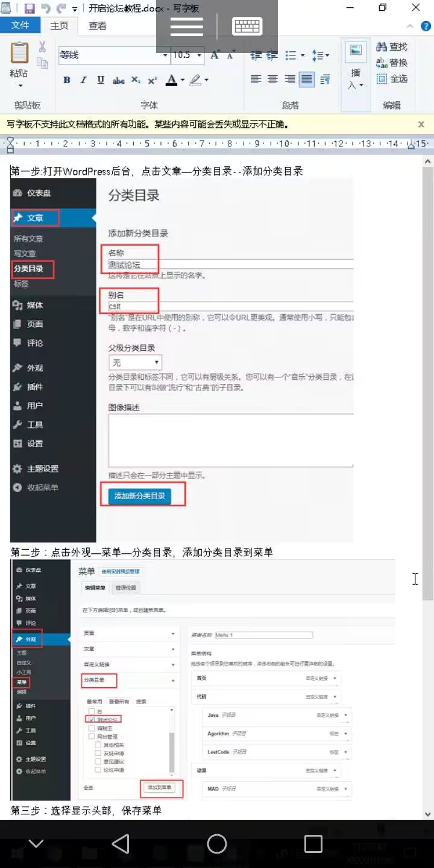Show the on-screen keyboard icon
434x868 pixels.
tap(247, 27)
